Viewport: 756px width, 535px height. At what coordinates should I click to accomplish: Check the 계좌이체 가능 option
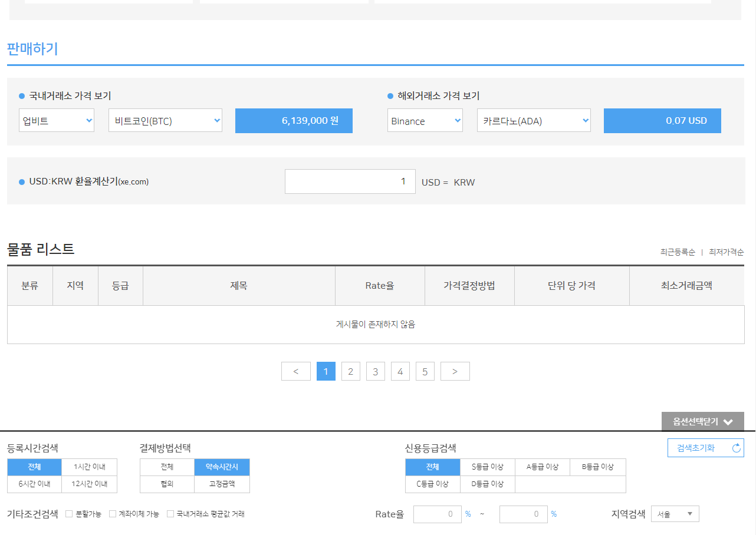point(113,514)
